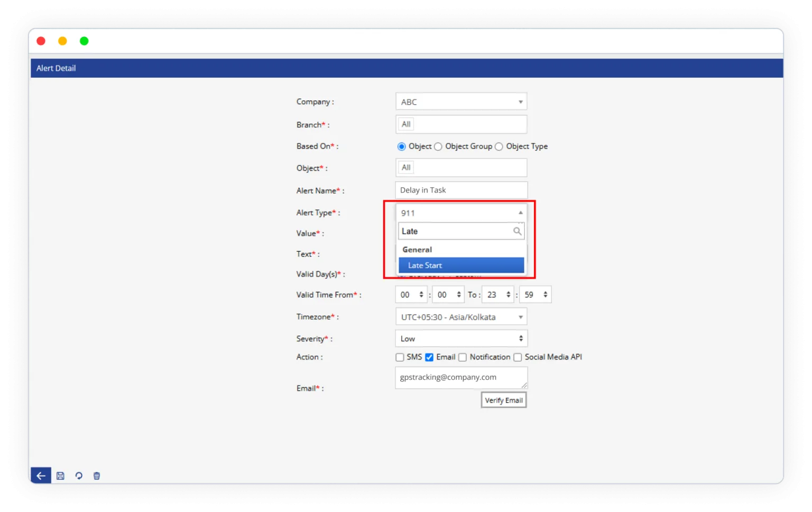The image size is (812, 512).
Task: Tick the Social Media API checkbox
Action: (518, 358)
